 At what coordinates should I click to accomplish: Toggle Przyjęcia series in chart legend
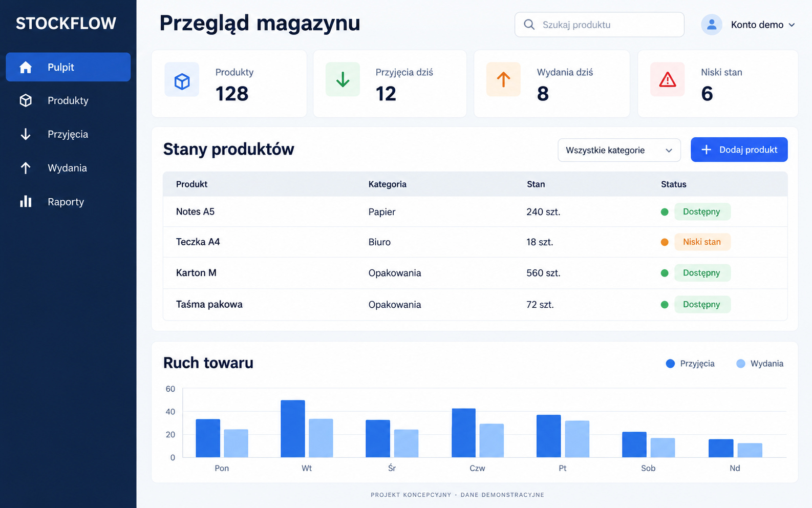pos(690,364)
